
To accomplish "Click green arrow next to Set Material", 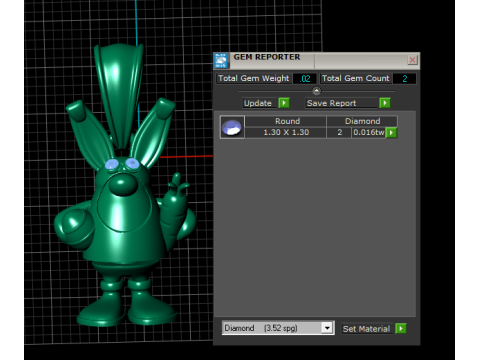I will 401,329.
